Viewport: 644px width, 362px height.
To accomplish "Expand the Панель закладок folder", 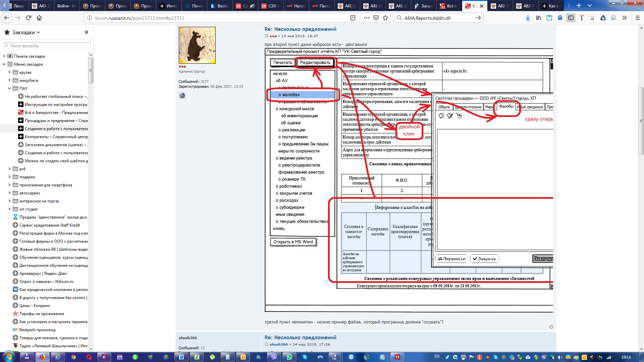I will coord(4,56).
